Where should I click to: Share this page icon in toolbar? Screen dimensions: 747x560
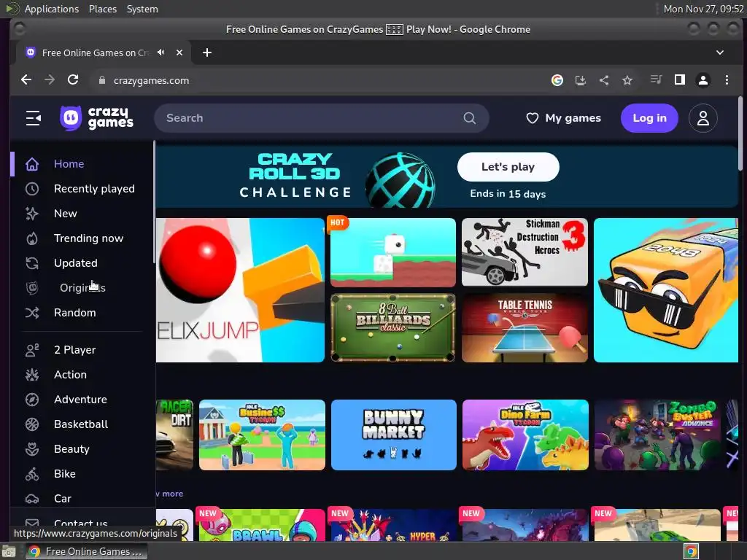click(x=603, y=80)
